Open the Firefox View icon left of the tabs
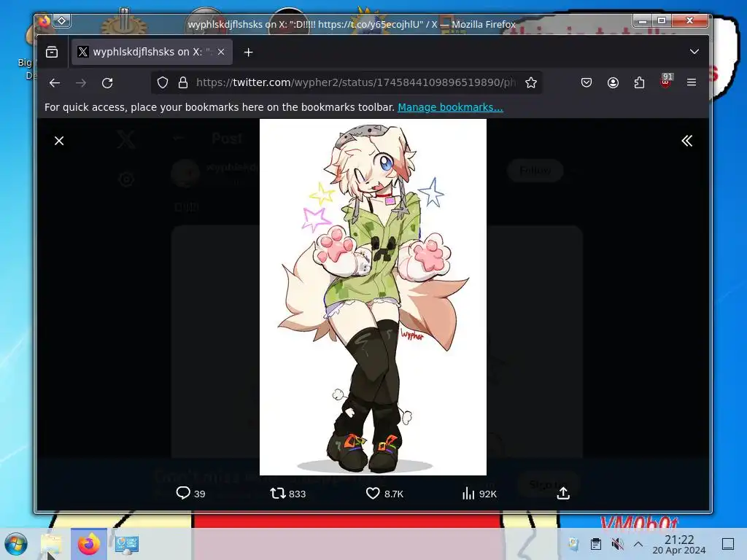 (x=52, y=52)
